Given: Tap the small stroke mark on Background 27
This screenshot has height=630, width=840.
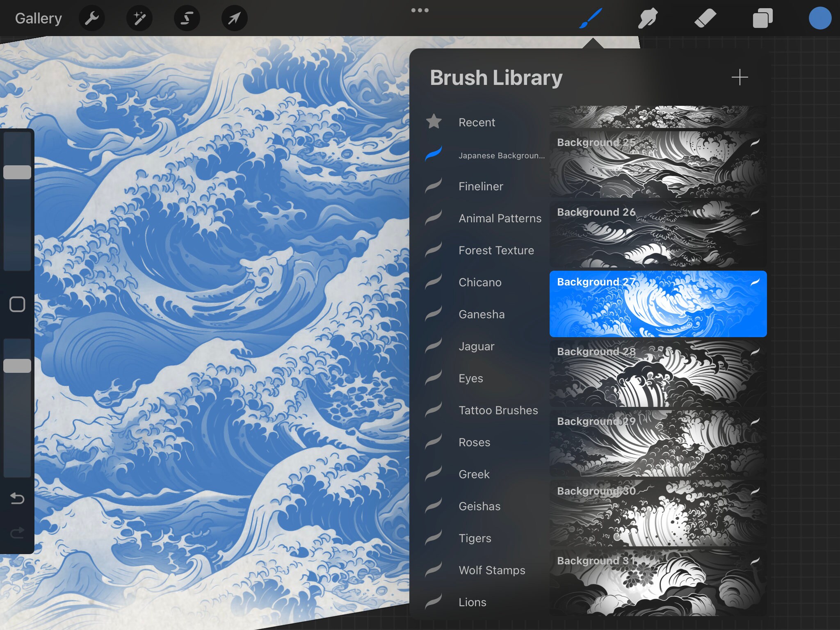Looking at the screenshot, I should [x=755, y=282].
